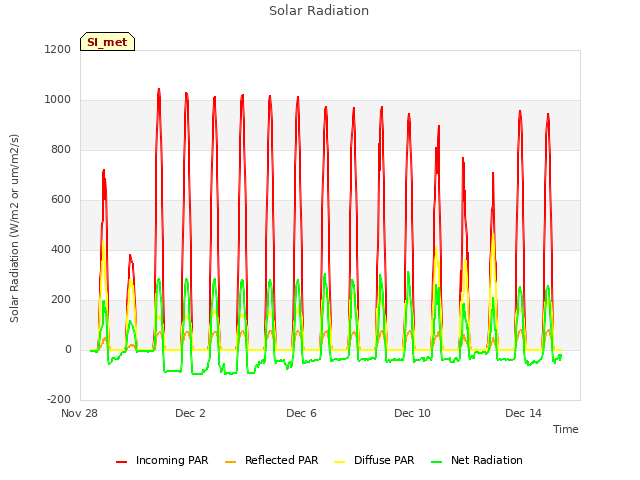Click the SI_met label tag
This screenshot has width=640, height=480.
(107, 42)
